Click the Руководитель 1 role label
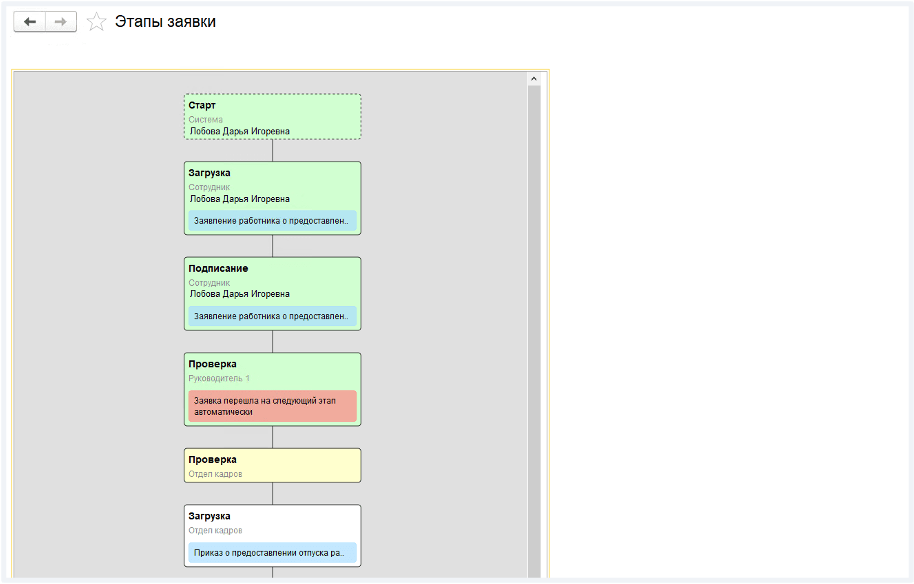 pyautogui.click(x=219, y=378)
